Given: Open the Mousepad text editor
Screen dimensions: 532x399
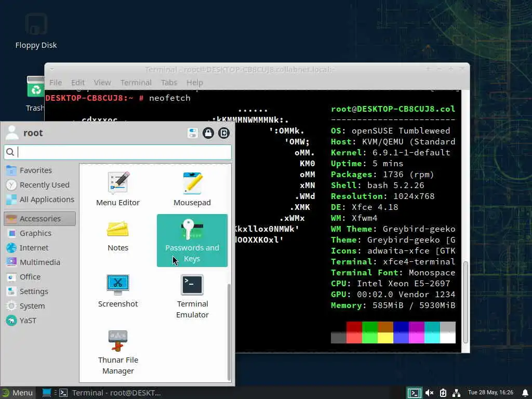Looking at the screenshot, I should pyautogui.click(x=192, y=189).
